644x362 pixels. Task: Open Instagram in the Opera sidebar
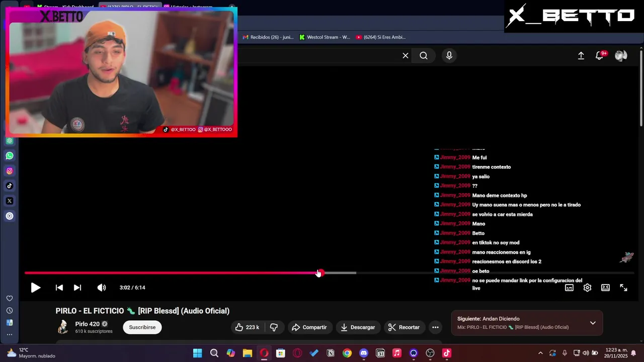tap(10, 171)
